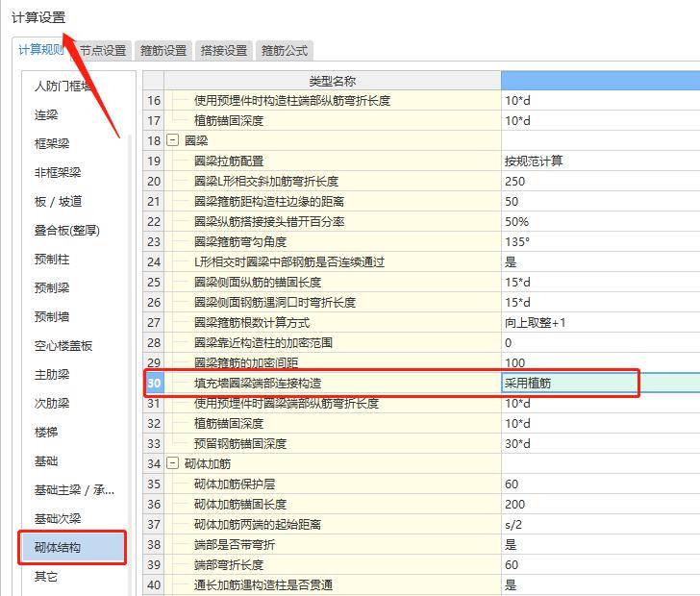Click the 类型名称 column header

point(333,81)
